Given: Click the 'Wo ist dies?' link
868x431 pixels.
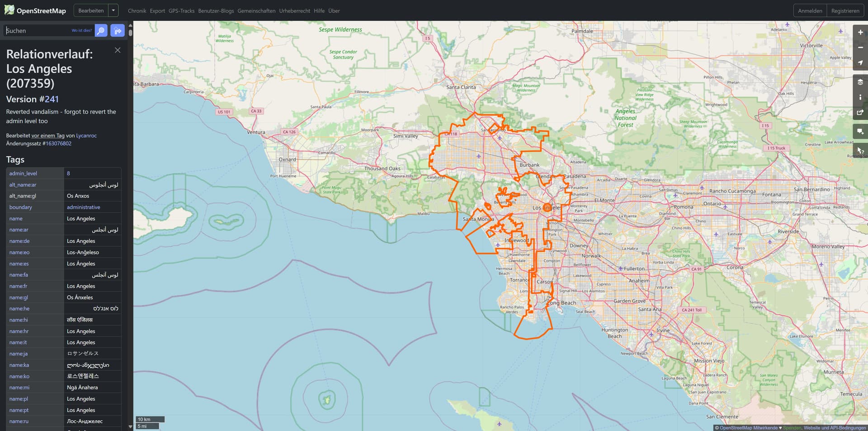Looking at the screenshot, I should pos(81,31).
